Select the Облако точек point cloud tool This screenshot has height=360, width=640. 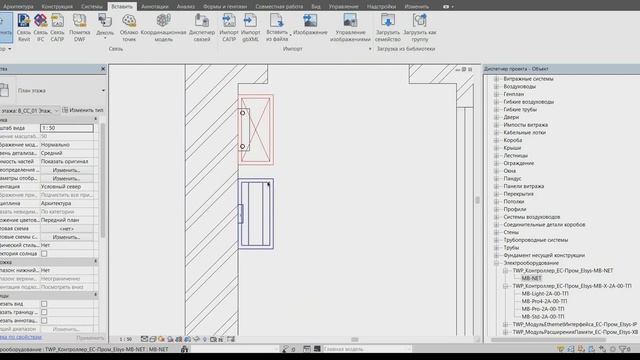[129, 27]
